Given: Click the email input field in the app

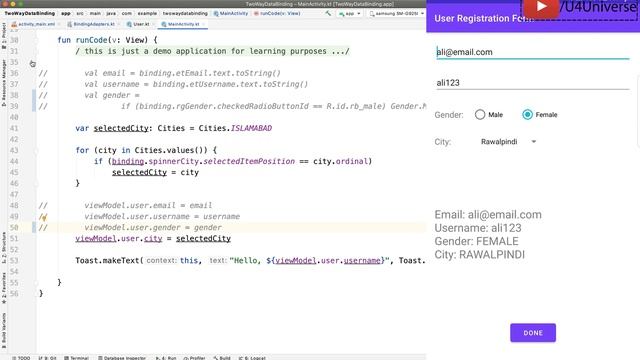Looking at the screenshot, I should click(x=533, y=52).
